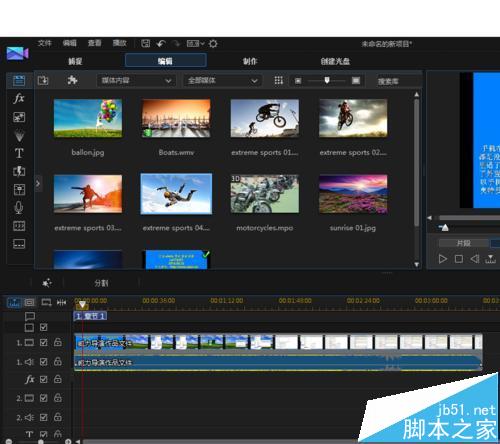Click the timeline zoom slider at bottom
Image resolution: width=500 pixels, height=444 pixels.
[x=40, y=441]
